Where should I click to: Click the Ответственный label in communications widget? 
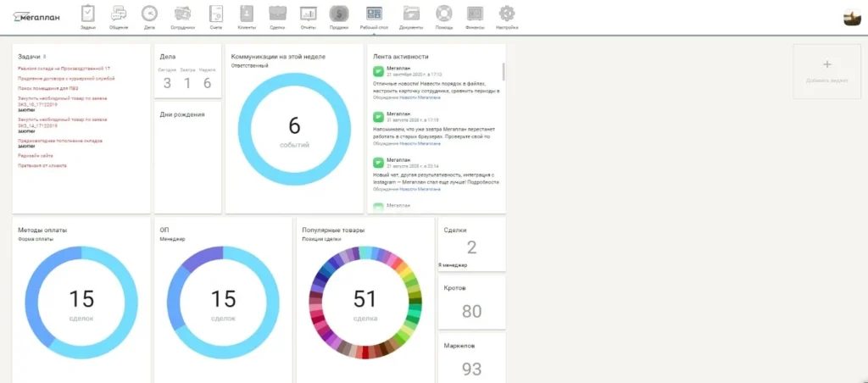[x=249, y=66]
